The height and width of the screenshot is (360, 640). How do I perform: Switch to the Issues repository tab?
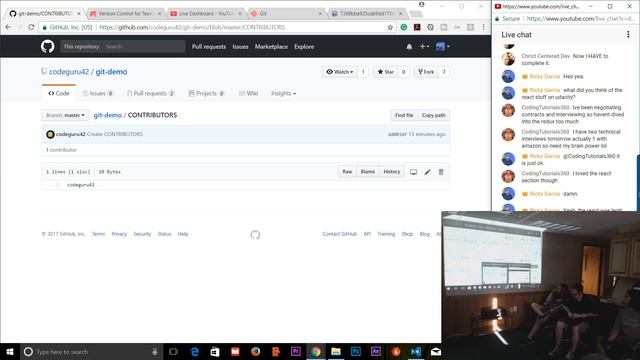pyautogui.click(x=98, y=93)
